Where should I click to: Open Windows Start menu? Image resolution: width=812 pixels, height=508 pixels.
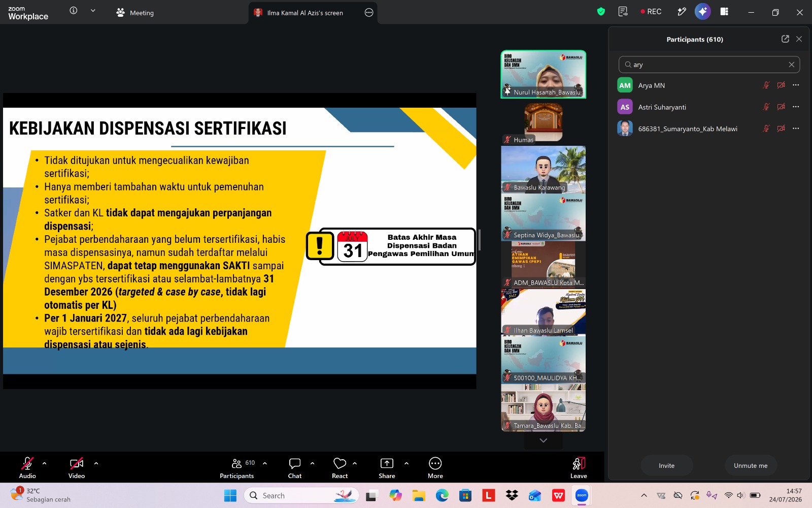coord(230,495)
